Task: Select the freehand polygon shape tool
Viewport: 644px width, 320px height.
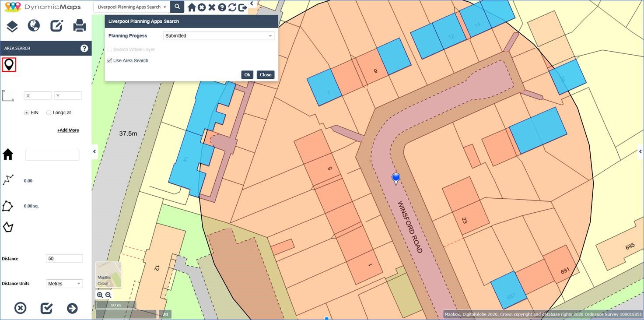Action: click(8, 227)
